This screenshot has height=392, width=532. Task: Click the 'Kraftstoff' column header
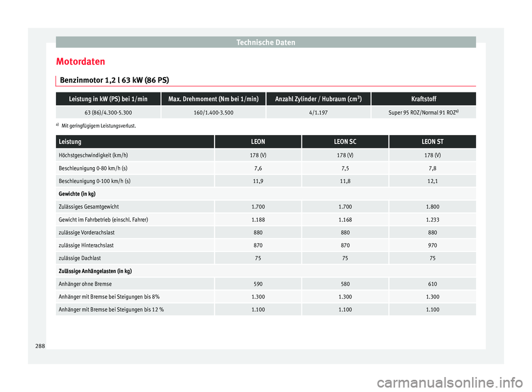coord(423,99)
